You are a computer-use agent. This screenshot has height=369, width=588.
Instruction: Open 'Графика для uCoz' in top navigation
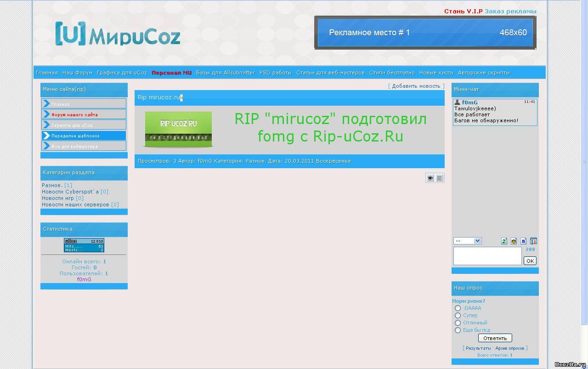coord(122,73)
